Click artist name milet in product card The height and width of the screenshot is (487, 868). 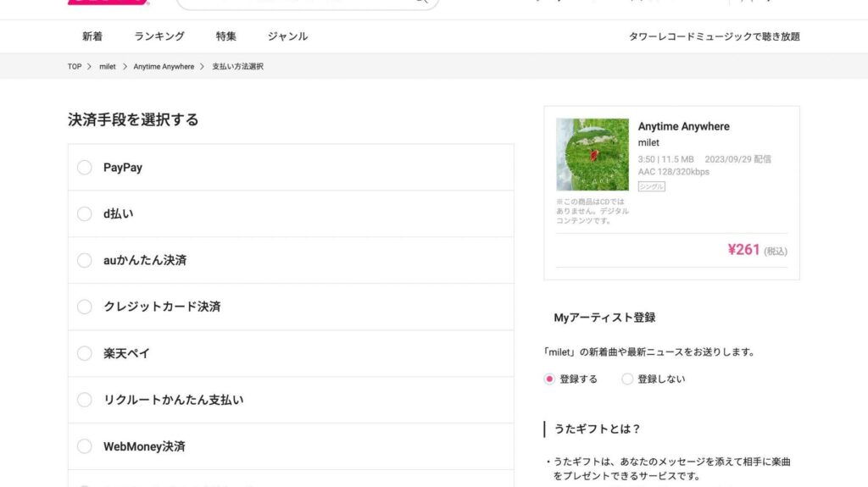[x=648, y=143]
